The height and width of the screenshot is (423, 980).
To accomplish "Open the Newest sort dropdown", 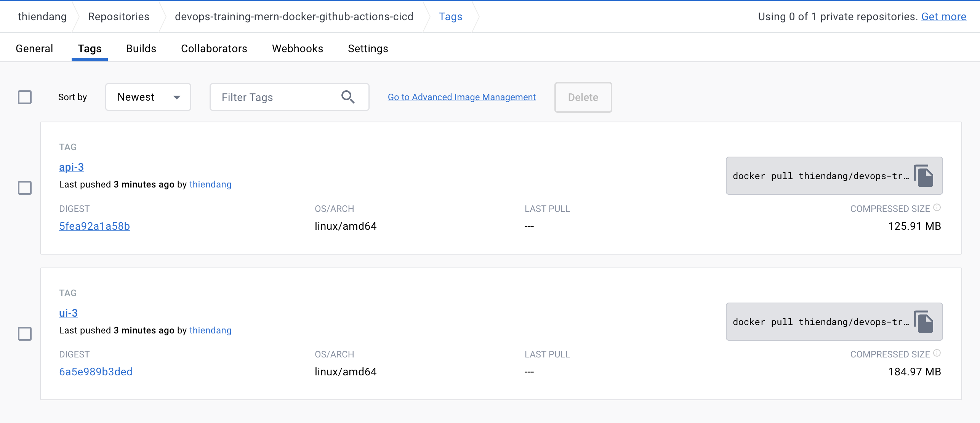I will (148, 97).
